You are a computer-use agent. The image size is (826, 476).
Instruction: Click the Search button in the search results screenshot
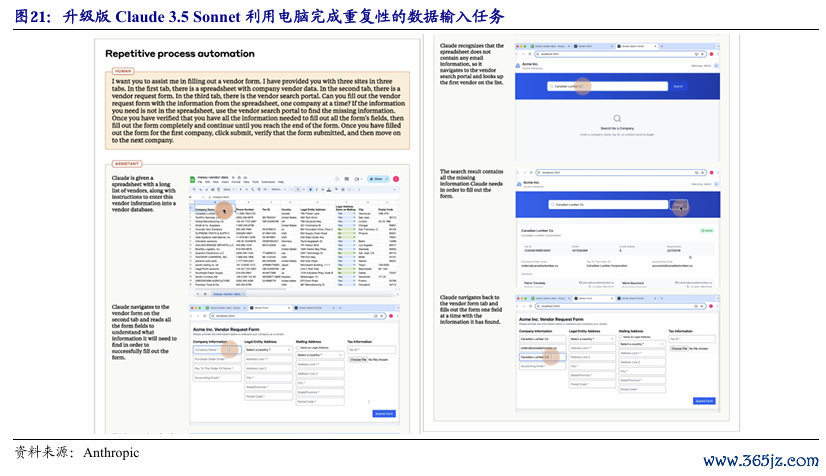678,204
